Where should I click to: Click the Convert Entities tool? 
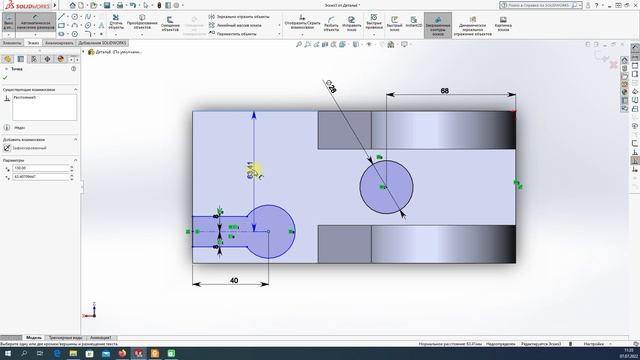142,22
